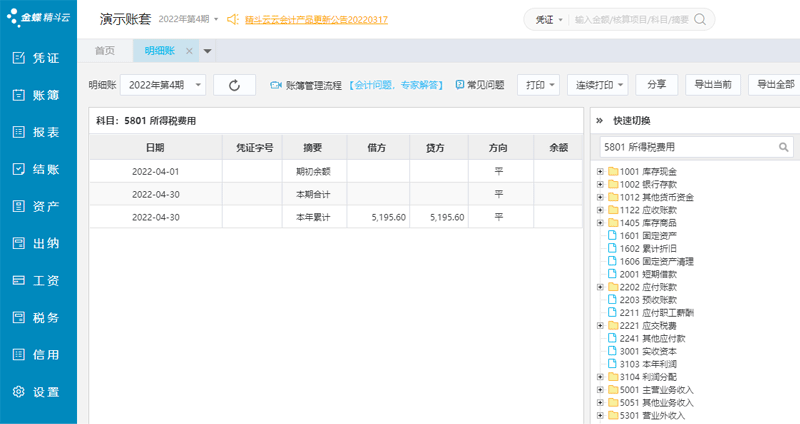This screenshot has width=800, height=424.
Task: Open the tab list dropdown arrow
Action: click(207, 51)
